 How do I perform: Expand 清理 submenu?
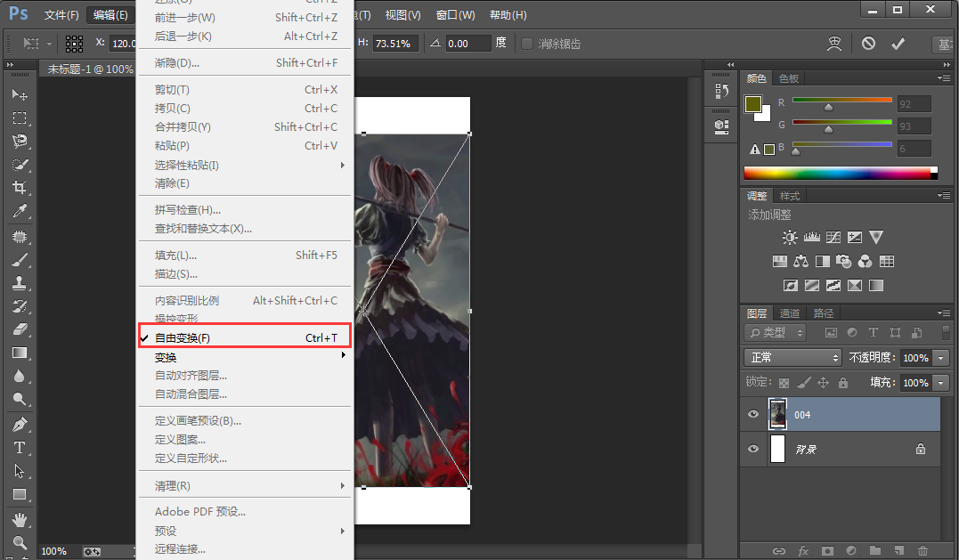[245, 485]
